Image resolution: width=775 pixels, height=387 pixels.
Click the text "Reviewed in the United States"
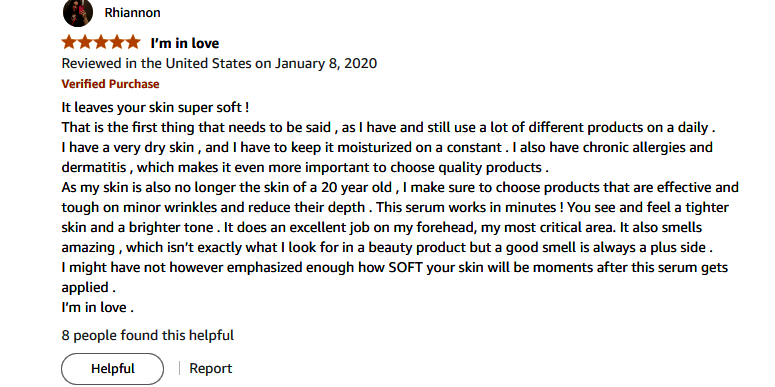(x=156, y=64)
